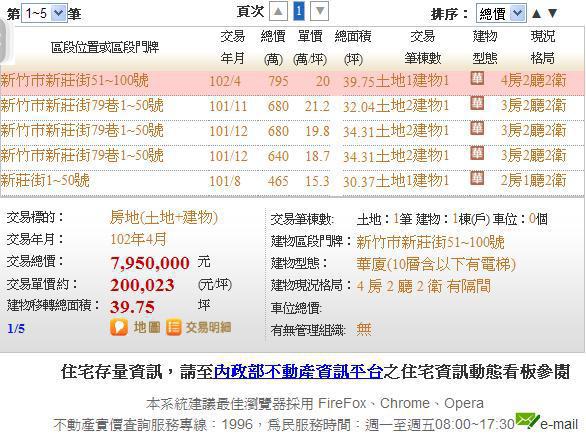The height and width of the screenshot is (447, 586).
Task: Click the 華 icon in the 101/8 row
Action: click(477, 178)
